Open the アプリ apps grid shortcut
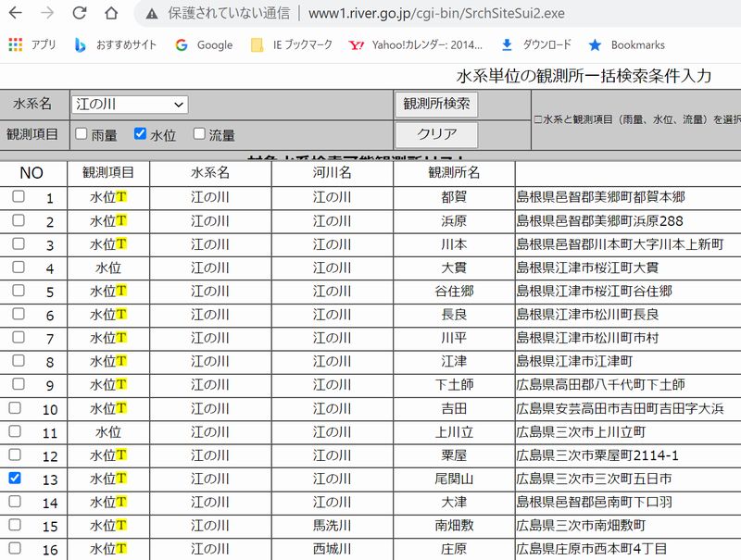The height and width of the screenshot is (560, 741). [x=32, y=44]
